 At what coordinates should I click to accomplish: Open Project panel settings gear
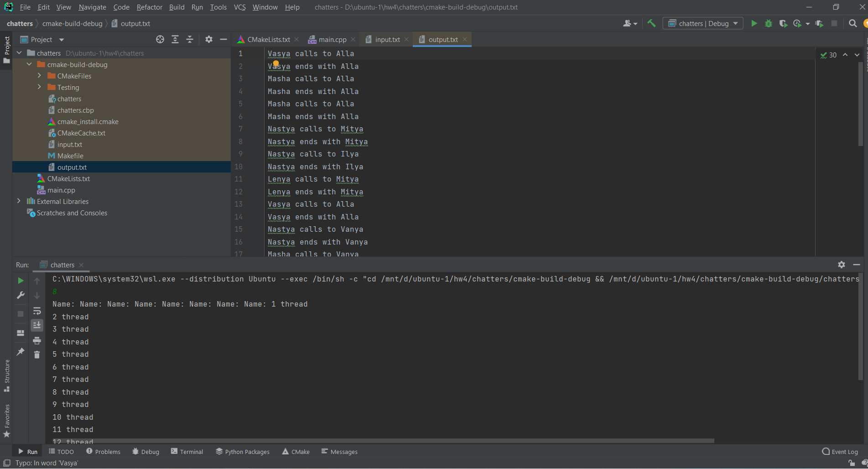pyautogui.click(x=209, y=40)
